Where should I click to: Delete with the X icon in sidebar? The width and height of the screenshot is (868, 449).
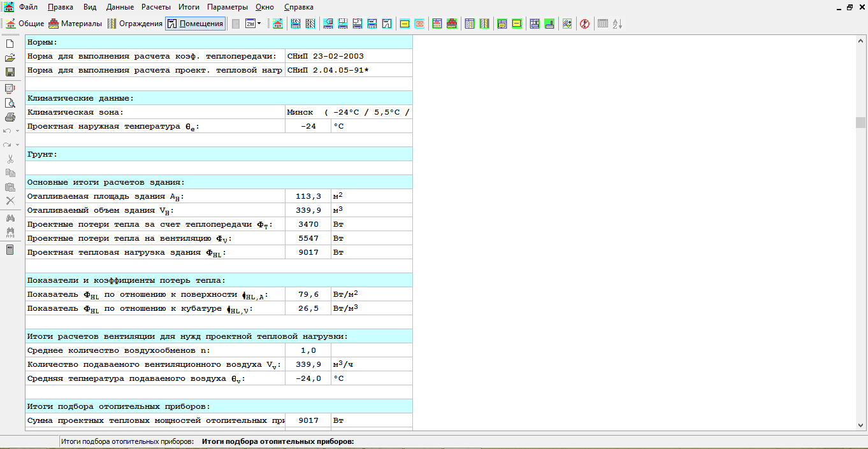coord(10,201)
